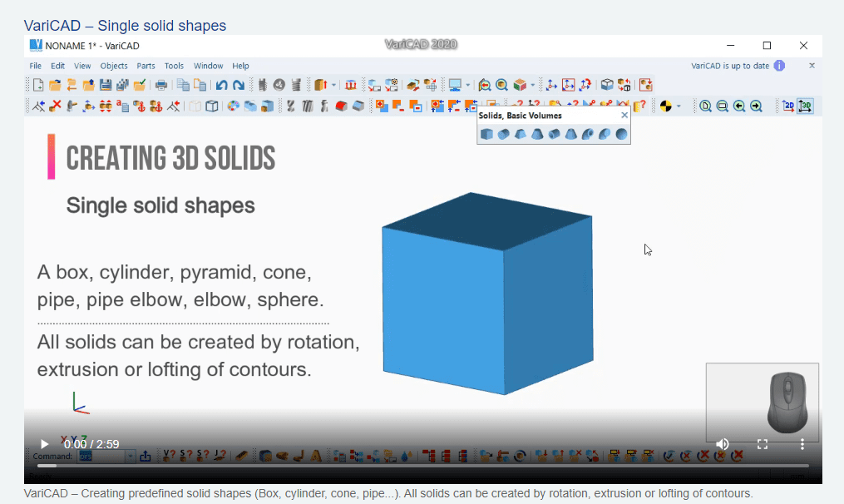The width and height of the screenshot is (844, 504).
Task: Click the Copy toolbar icon
Action: click(x=183, y=85)
